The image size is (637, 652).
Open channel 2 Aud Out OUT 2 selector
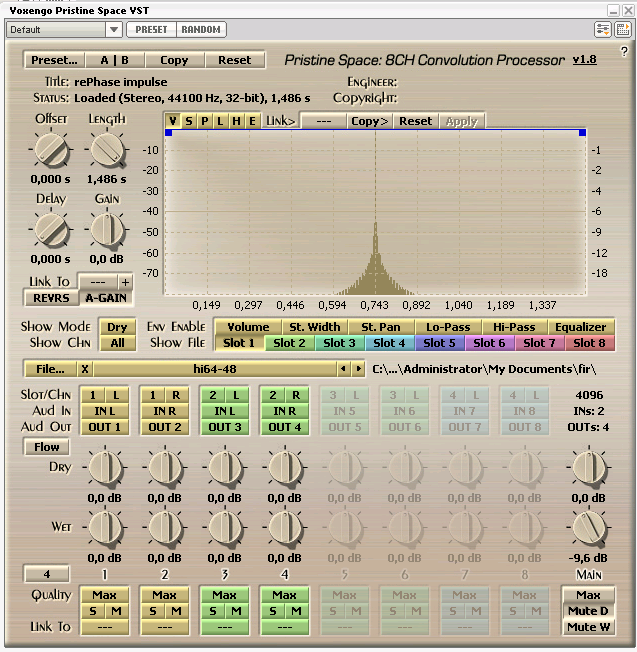(x=165, y=427)
